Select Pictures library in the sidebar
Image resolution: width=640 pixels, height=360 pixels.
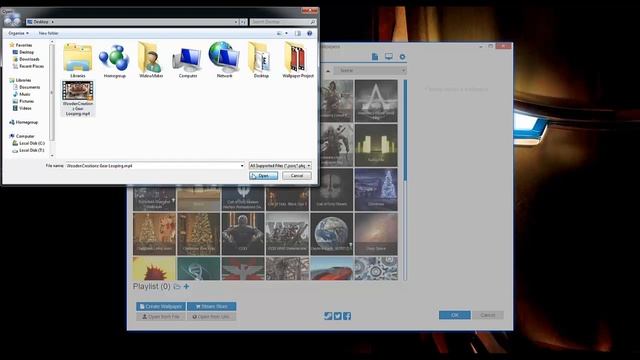[x=26, y=101]
